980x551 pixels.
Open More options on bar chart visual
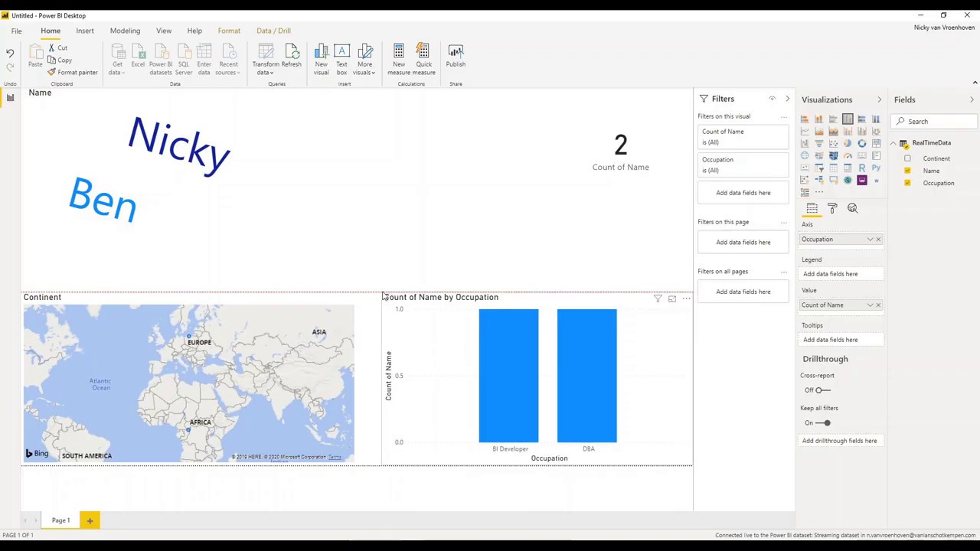click(x=686, y=298)
